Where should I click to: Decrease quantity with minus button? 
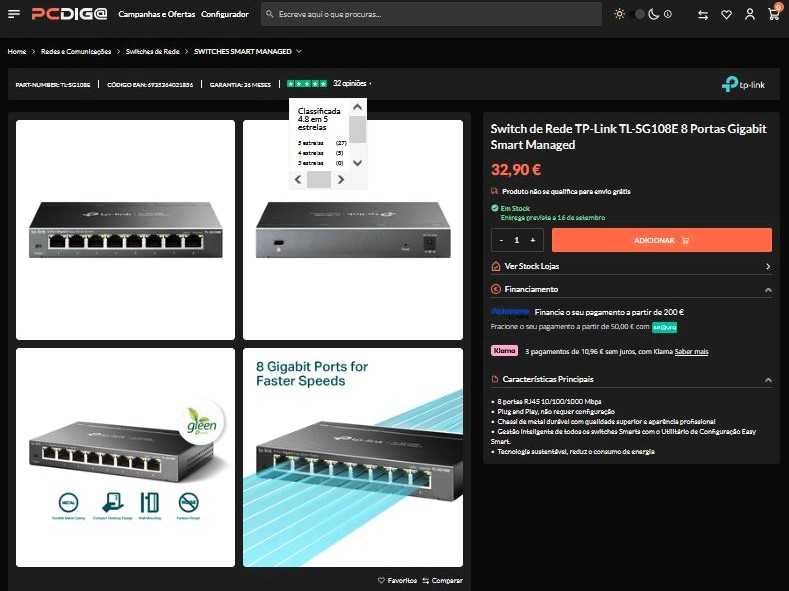tap(501, 240)
